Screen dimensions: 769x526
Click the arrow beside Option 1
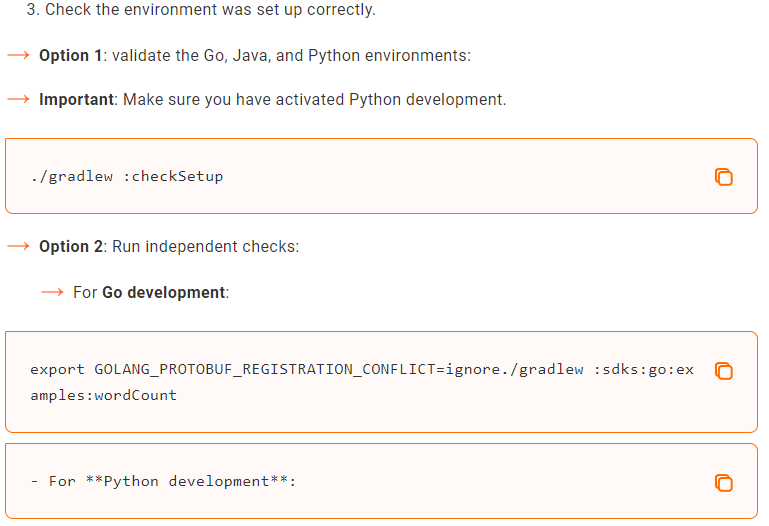coord(18,55)
